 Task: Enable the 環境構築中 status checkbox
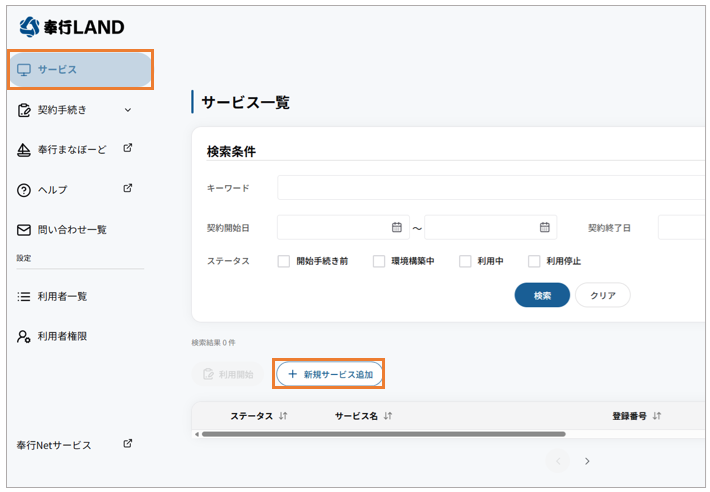click(x=379, y=261)
